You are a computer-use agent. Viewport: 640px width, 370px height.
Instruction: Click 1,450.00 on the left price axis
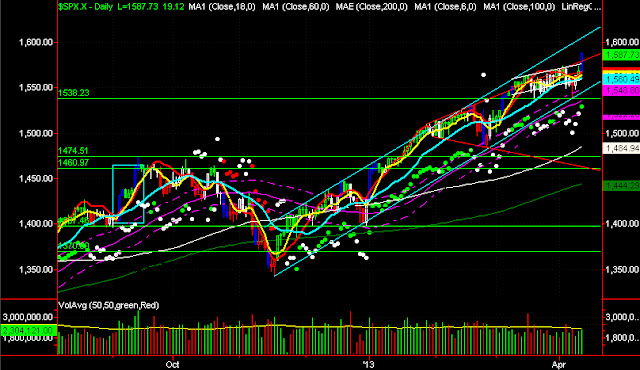pos(36,178)
